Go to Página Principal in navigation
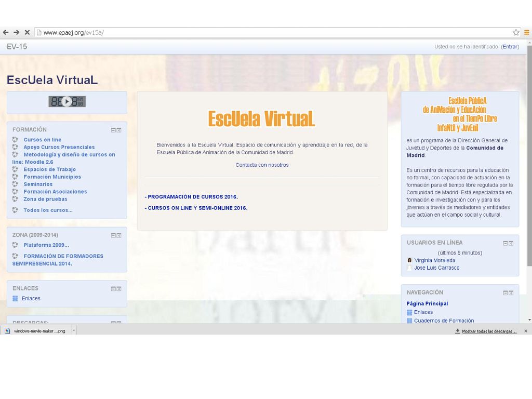The height and width of the screenshot is (399, 532). pyautogui.click(x=427, y=303)
